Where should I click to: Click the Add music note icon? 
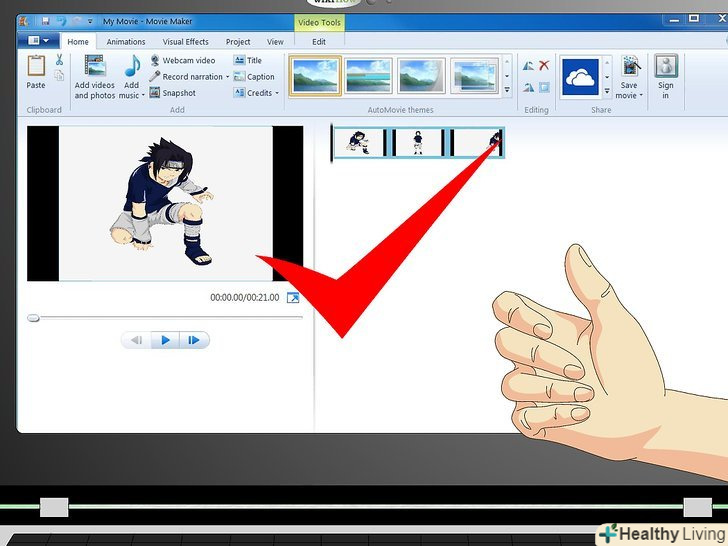click(x=132, y=66)
